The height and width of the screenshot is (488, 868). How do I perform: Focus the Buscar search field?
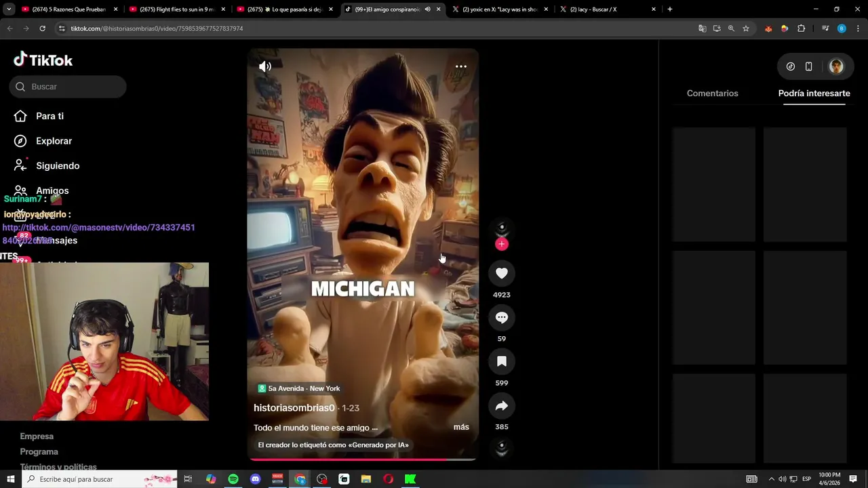click(68, 87)
